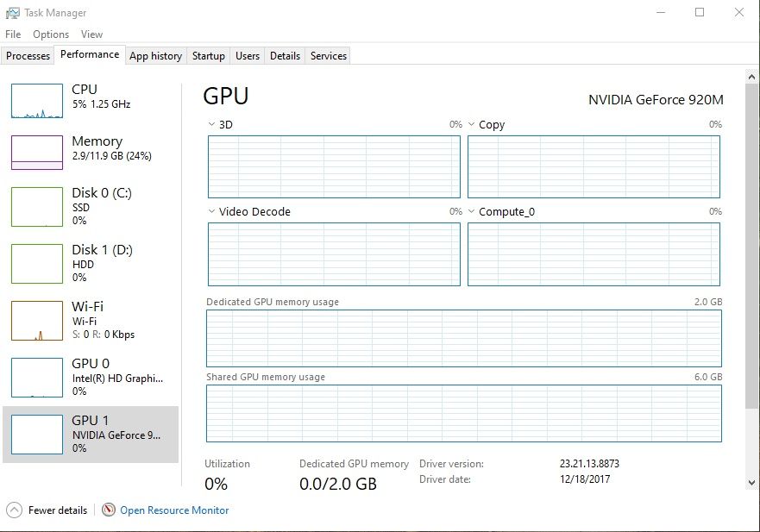Click the driver version 23.21.13.8873 value
The image size is (760, 532).
pos(589,464)
